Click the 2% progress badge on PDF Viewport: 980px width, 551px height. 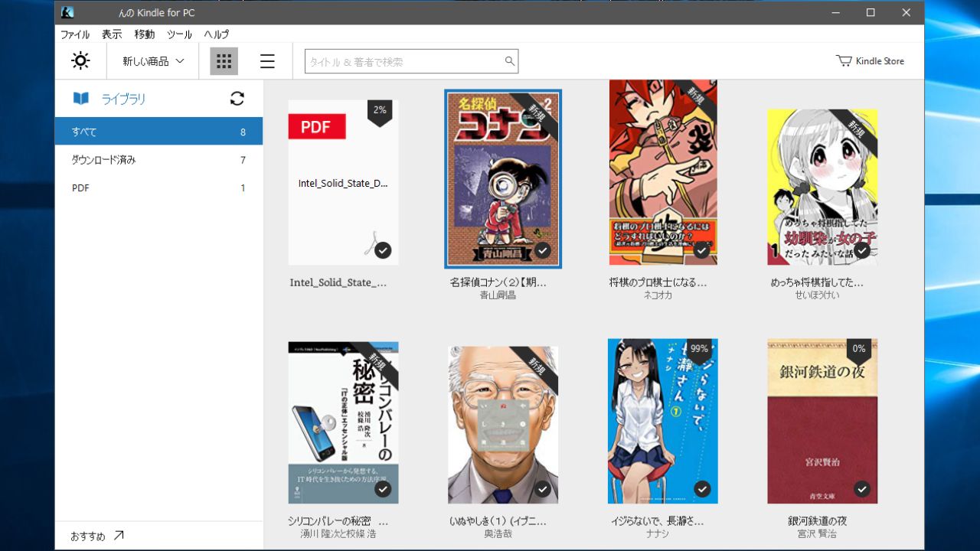pos(380,112)
